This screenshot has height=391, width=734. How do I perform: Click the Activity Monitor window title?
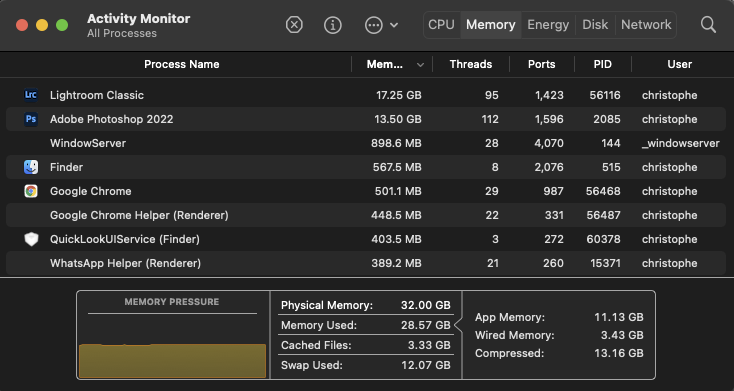coord(139,18)
